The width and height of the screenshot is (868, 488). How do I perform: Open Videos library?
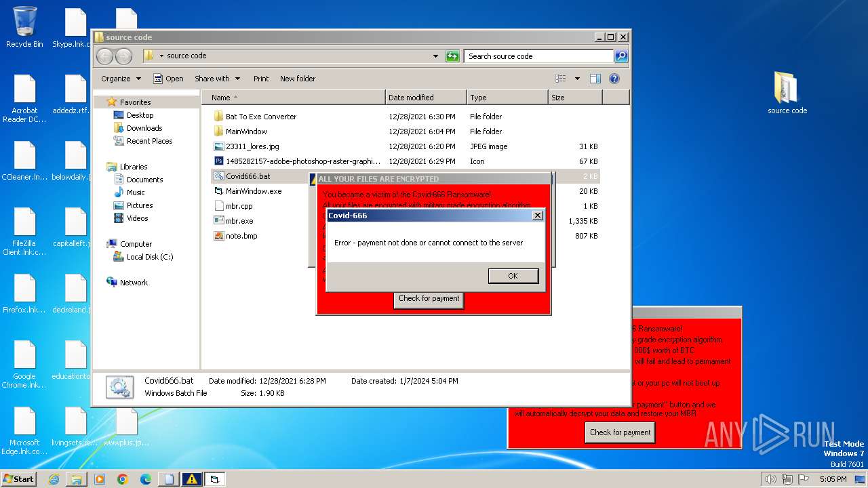137,218
